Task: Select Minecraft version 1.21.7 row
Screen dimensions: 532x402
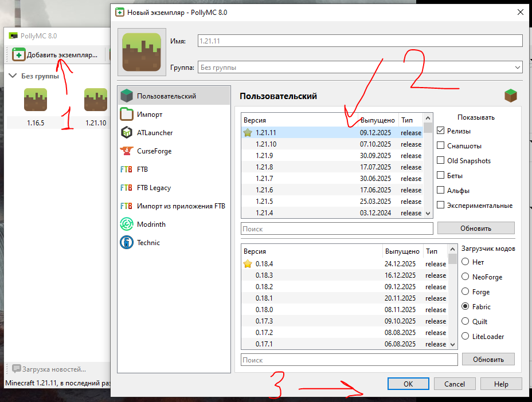Action: coord(332,178)
